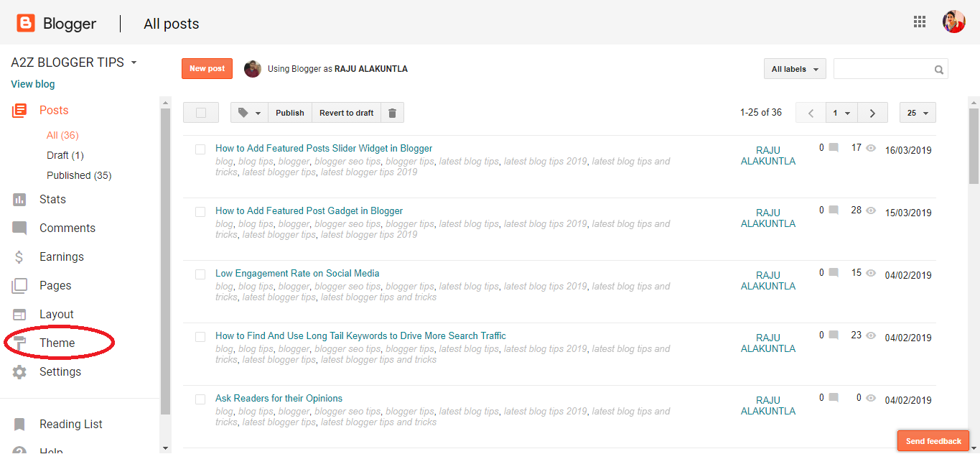Open the All labels dropdown
The height and width of the screenshot is (454, 980).
tap(794, 68)
